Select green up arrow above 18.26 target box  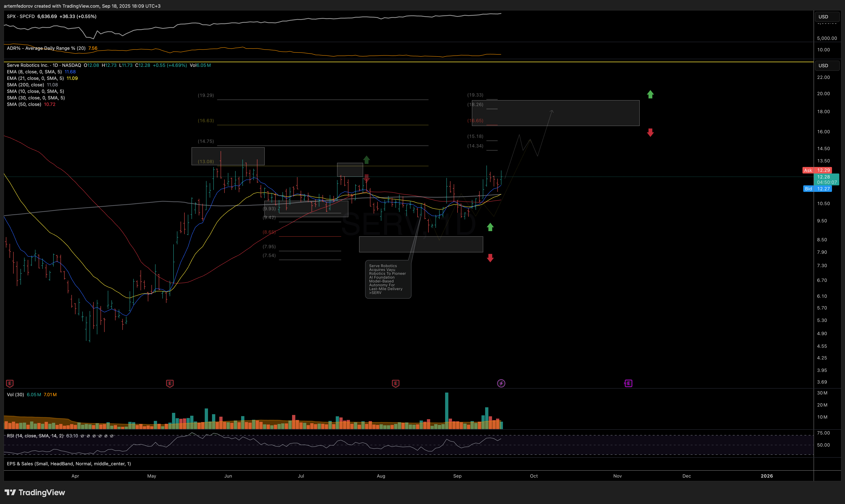(x=650, y=94)
